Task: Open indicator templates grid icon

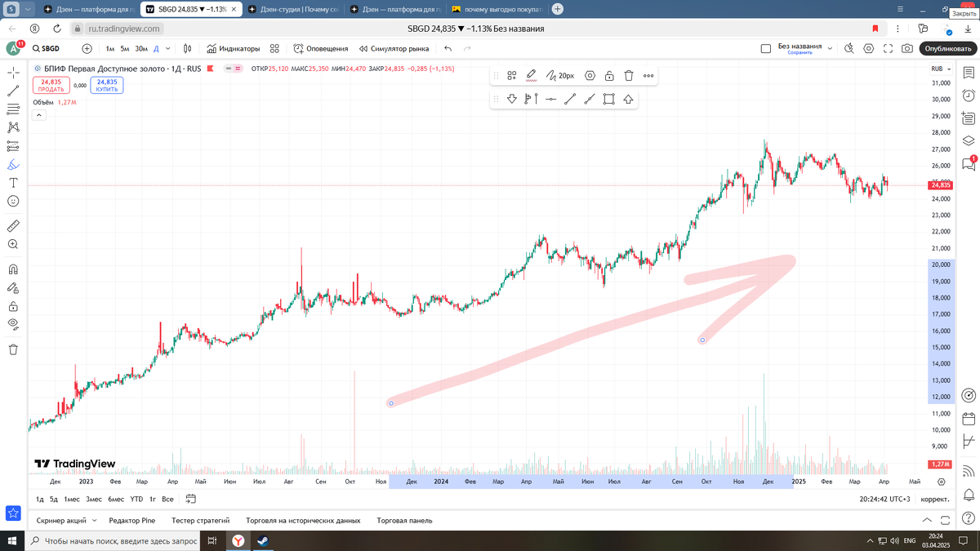Action: point(274,48)
